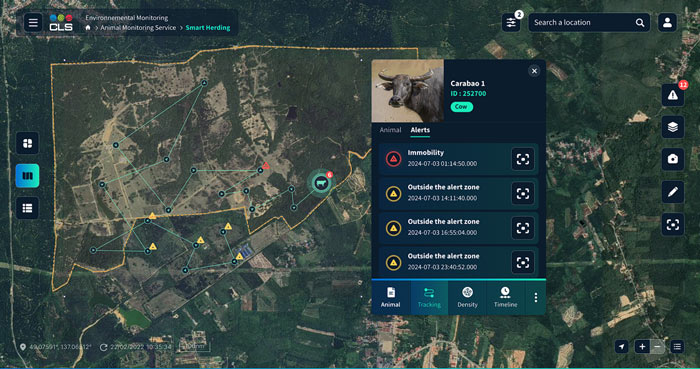Take a map snapshot with camera icon
The width and height of the screenshot is (700, 369).
673,159
